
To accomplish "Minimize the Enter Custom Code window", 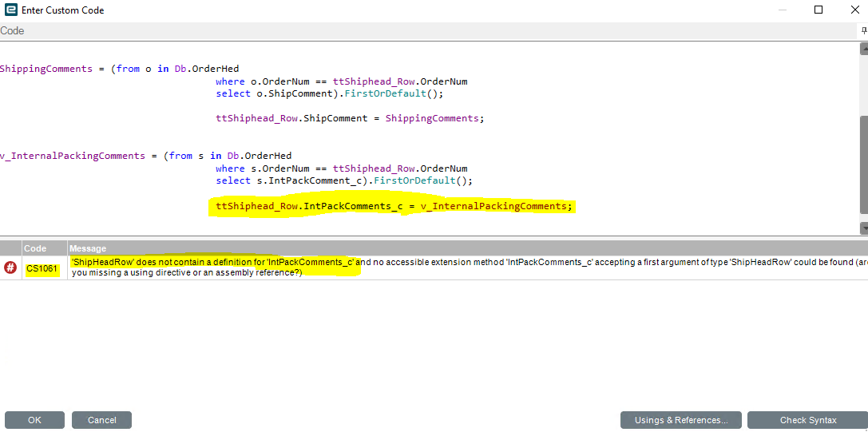I will click(783, 10).
